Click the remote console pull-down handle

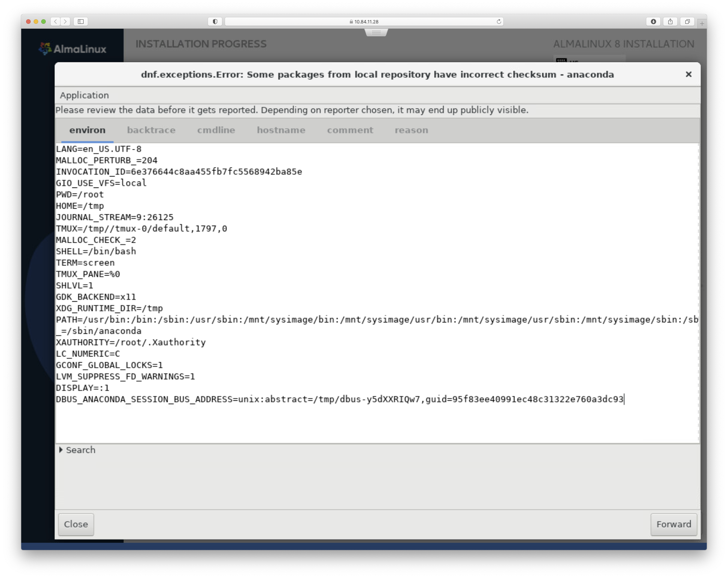[376, 33]
